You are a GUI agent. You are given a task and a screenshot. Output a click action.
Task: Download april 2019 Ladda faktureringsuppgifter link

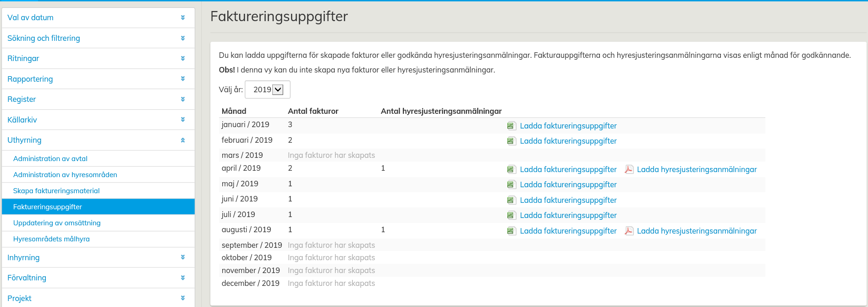568,170
